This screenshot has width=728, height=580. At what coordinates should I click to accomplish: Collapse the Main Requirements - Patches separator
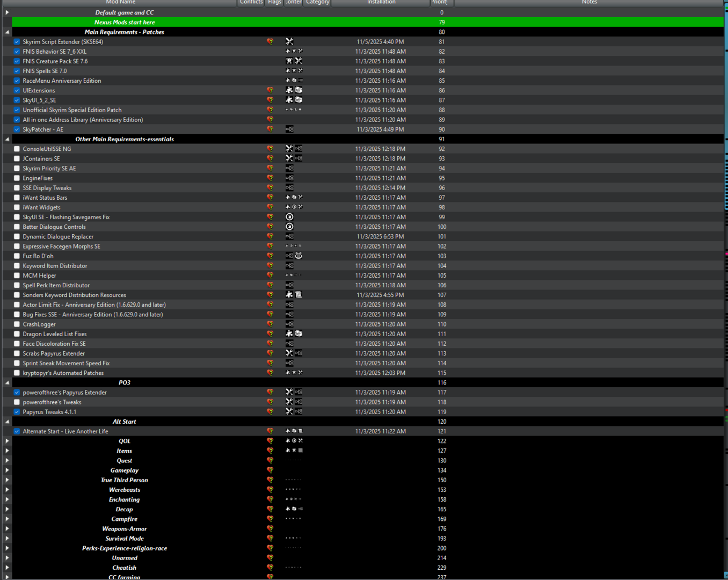click(x=7, y=32)
